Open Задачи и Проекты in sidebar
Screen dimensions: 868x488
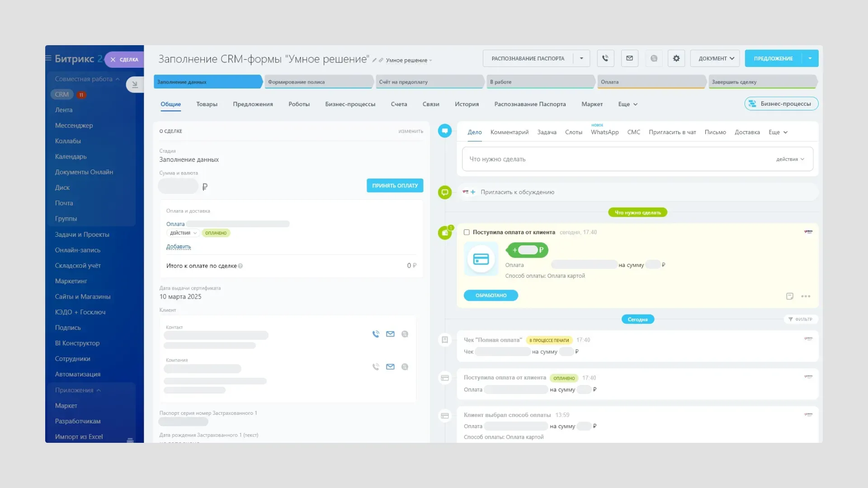[82, 235]
